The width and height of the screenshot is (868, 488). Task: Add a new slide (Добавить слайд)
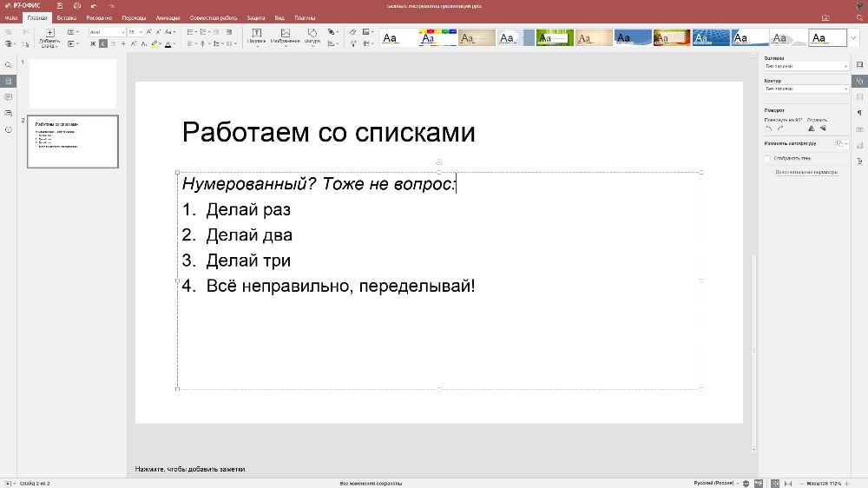click(49, 36)
